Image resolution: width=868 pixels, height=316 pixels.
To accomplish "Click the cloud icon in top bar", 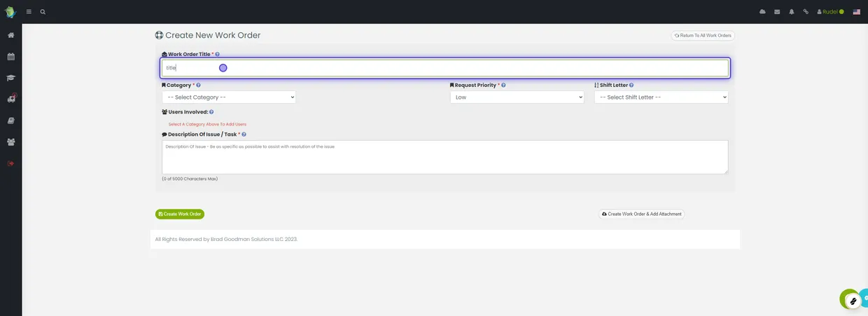I will 762,12.
